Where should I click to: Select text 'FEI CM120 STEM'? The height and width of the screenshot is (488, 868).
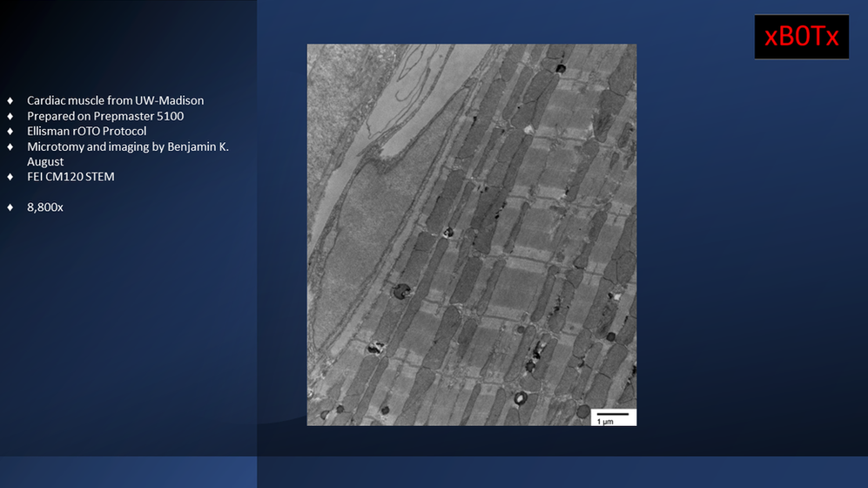point(71,176)
